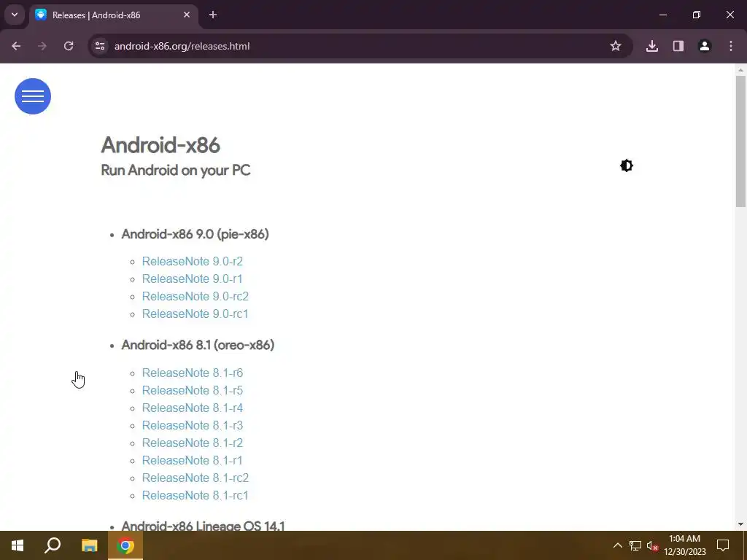Open ReleaseNote 8.1-r5 link
The height and width of the screenshot is (560, 747).
click(193, 391)
